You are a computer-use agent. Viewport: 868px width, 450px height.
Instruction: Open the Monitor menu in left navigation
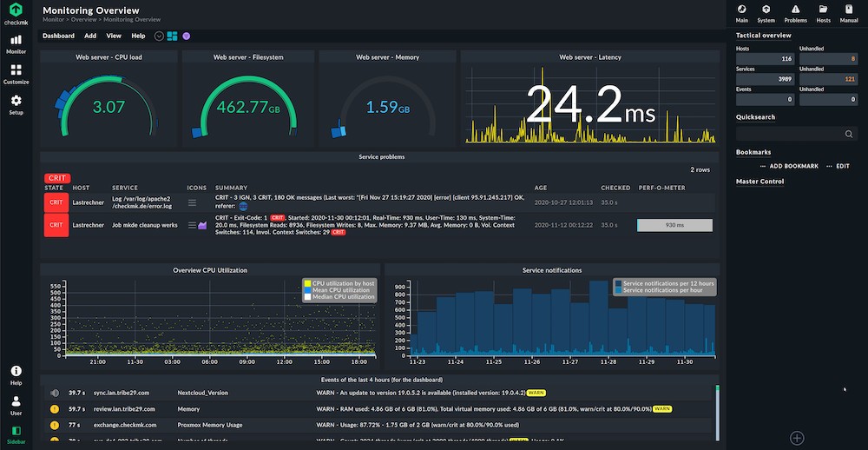(16, 43)
